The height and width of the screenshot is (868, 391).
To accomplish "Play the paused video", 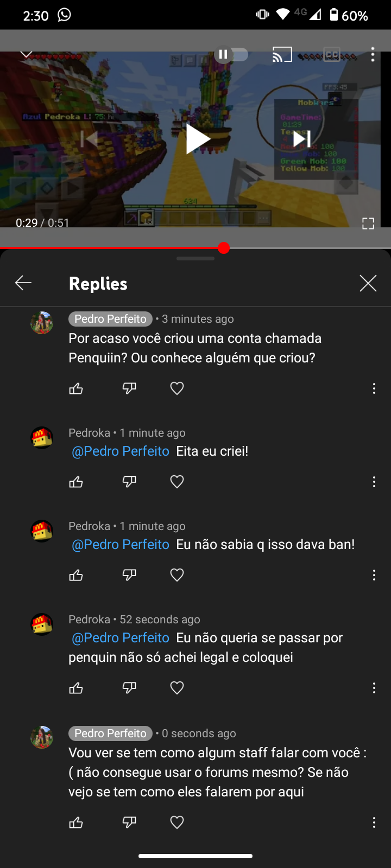I will pyautogui.click(x=198, y=139).
